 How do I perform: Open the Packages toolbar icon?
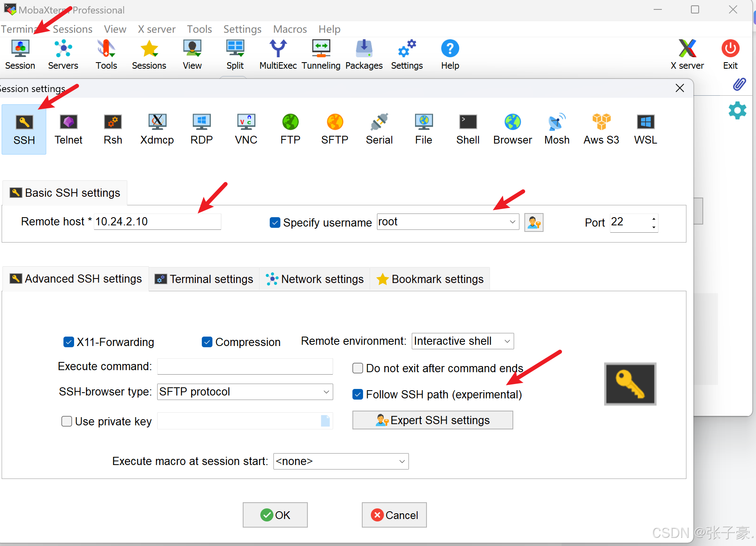(x=364, y=55)
